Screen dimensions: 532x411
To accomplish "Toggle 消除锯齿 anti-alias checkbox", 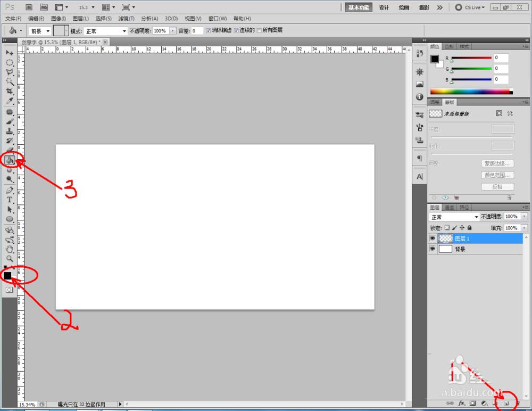I will (209, 30).
